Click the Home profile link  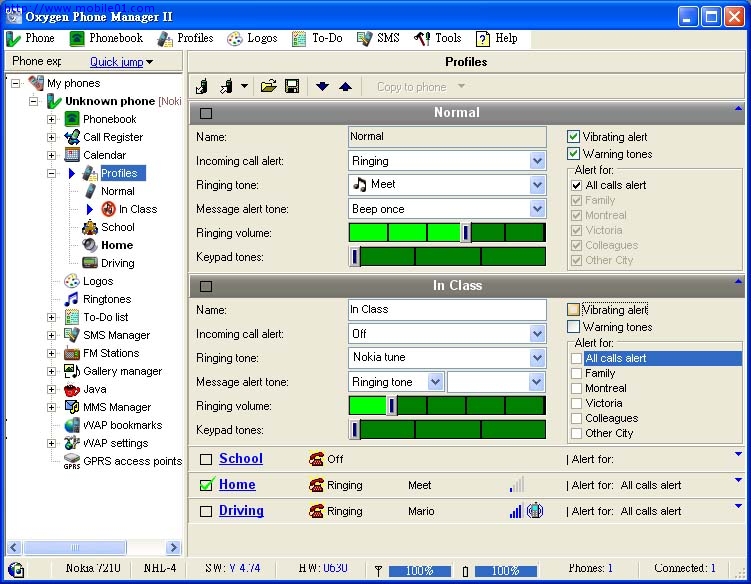click(237, 484)
